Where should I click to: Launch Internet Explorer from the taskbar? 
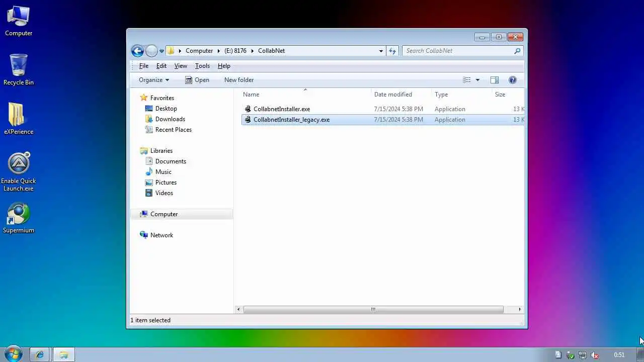(40, 355)
